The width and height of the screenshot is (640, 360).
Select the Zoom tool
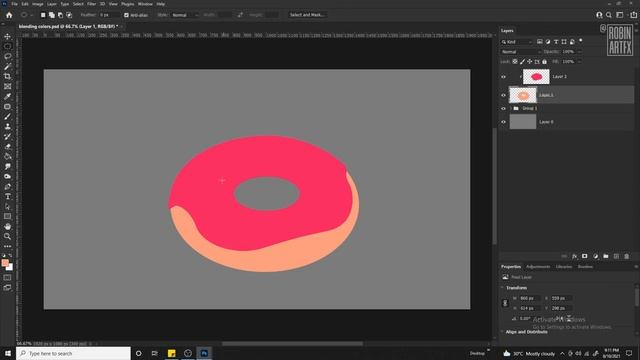(7, 236)
